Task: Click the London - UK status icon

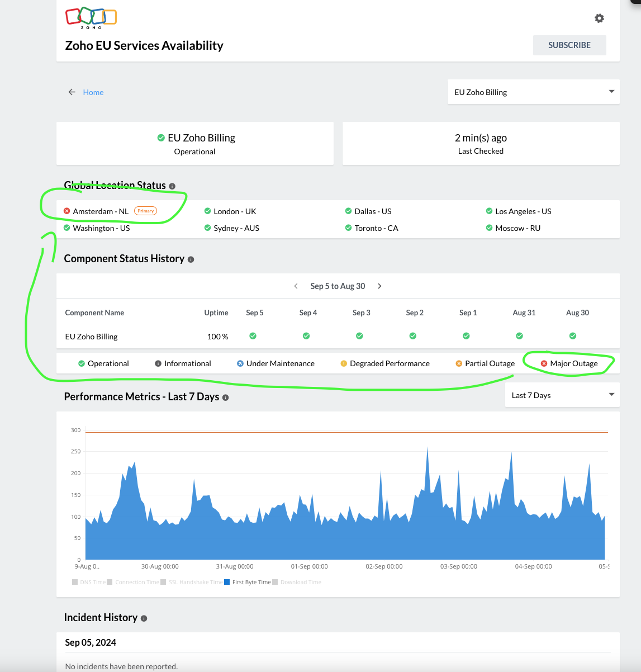Action: [208, 211]
